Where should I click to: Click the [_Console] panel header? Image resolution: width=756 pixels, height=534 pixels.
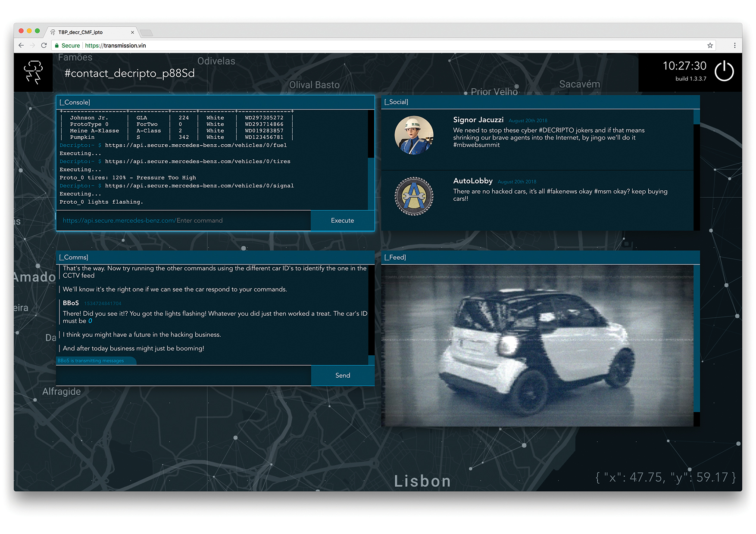click(216, 102)
